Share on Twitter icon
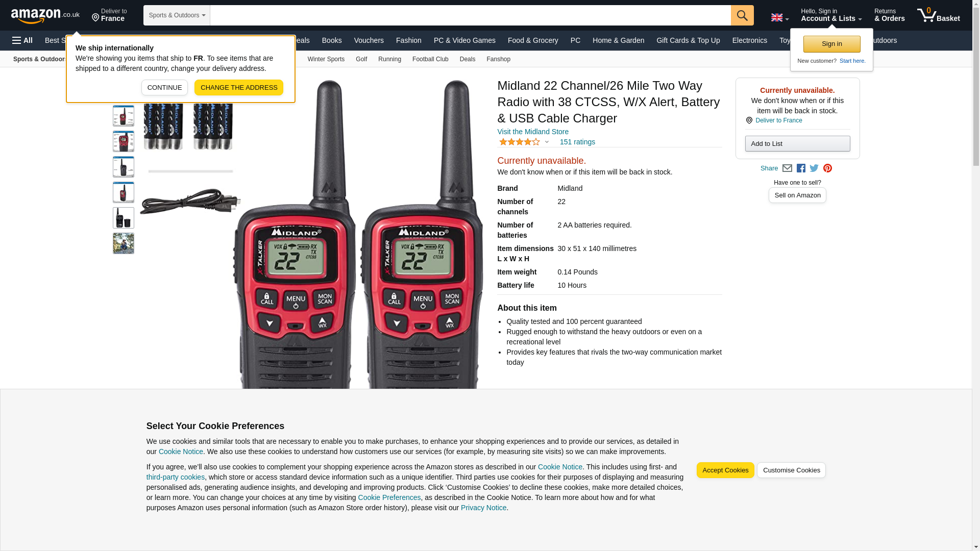Image resolution: width=980 pixels, height=551 pixels. point(814,168)
